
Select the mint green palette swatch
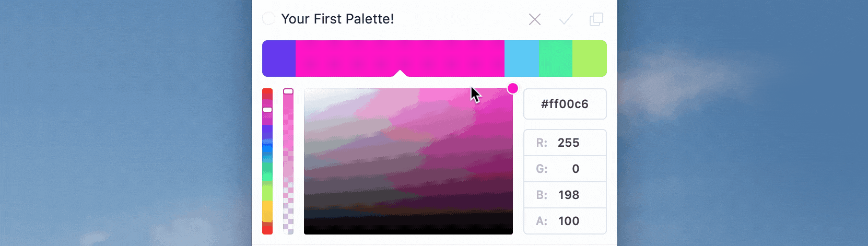[x=555, y=58]
